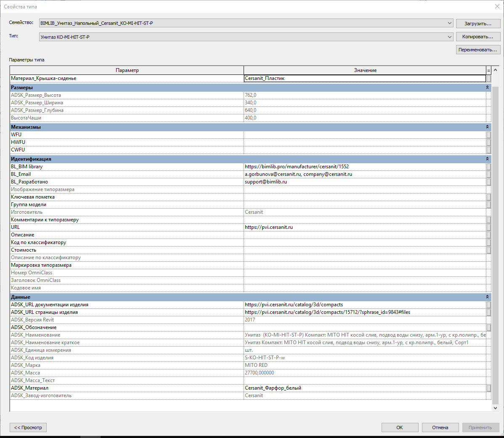Close the Свойства типа dialog
The width and height of the screenshot is (504, 438).
coord(497,6)
